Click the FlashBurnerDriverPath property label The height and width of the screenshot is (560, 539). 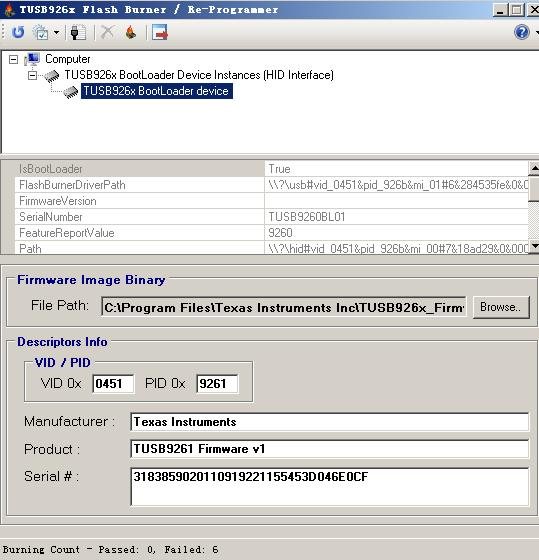[72, 185]
